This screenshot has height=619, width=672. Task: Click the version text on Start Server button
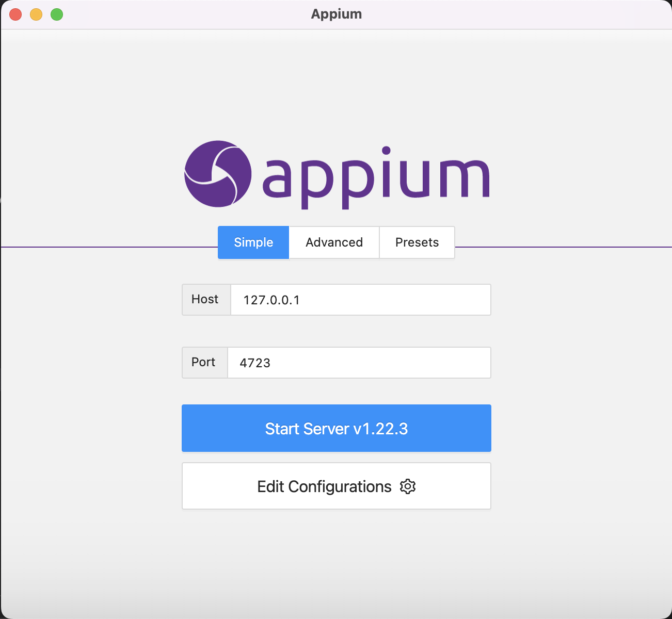point(382,428)
